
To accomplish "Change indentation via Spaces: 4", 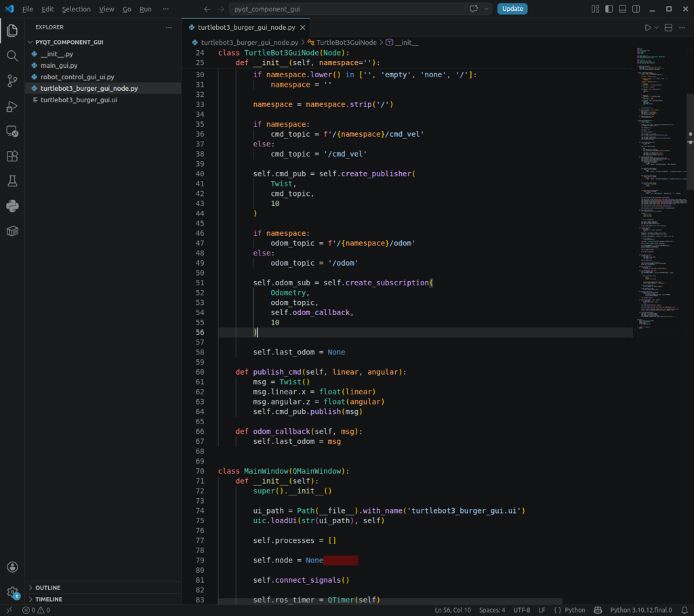I will point(492,610).
